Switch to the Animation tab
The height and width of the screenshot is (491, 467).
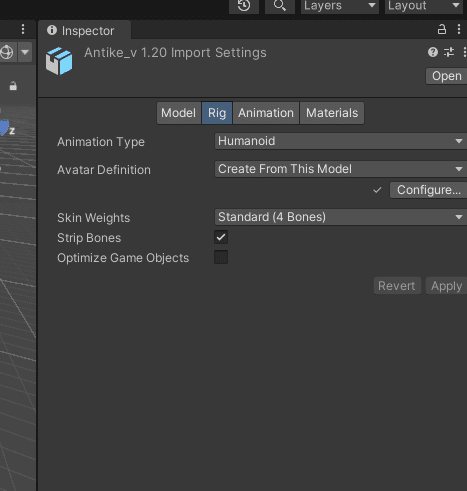pos(266,113)
